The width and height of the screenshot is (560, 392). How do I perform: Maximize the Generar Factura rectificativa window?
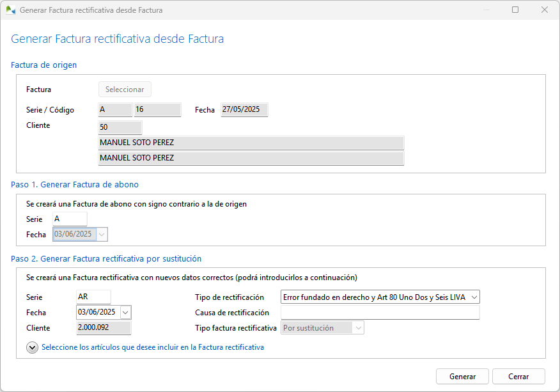coord(515,10)
